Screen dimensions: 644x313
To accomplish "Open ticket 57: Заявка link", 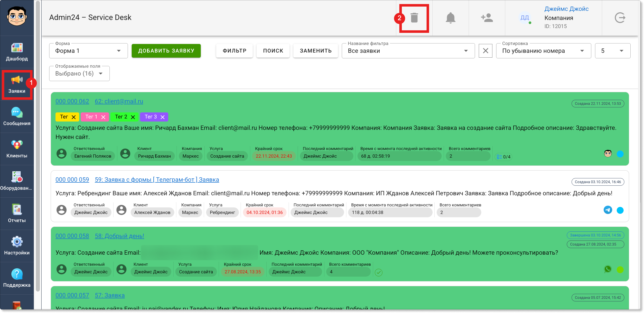I will 110,295.
